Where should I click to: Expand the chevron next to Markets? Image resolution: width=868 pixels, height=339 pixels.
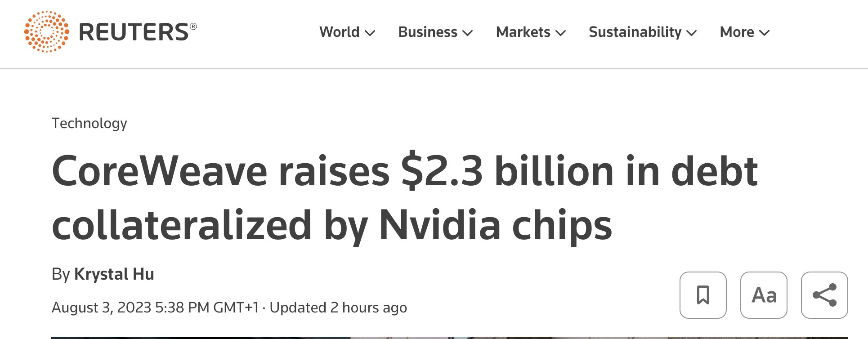pos(561,33)
